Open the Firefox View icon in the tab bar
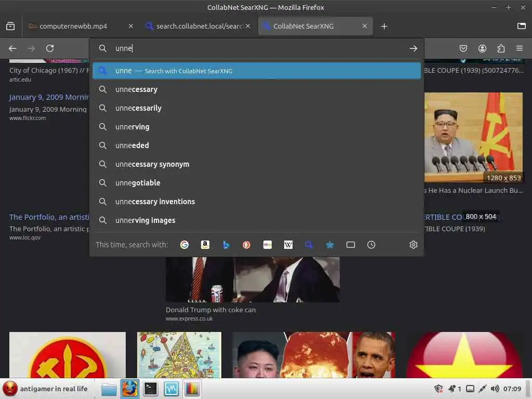This screenshot has width=532, height=399. click(10, 26)
